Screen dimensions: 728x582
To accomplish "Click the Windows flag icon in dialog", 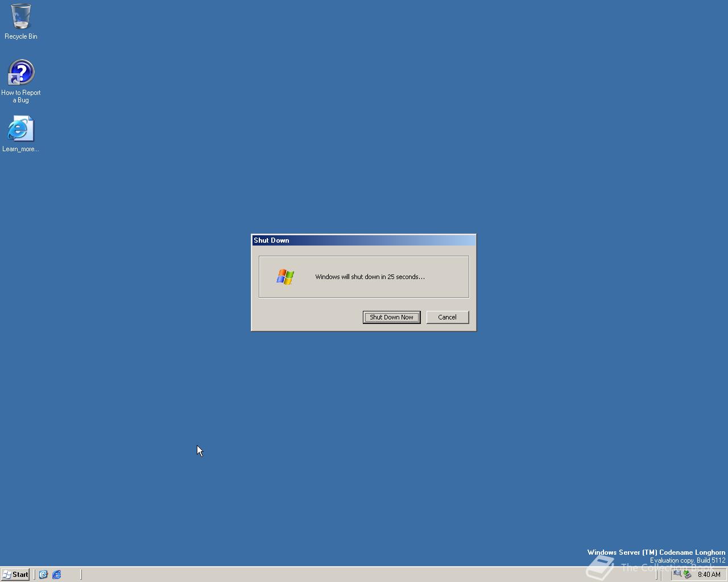I will point(286,277).
